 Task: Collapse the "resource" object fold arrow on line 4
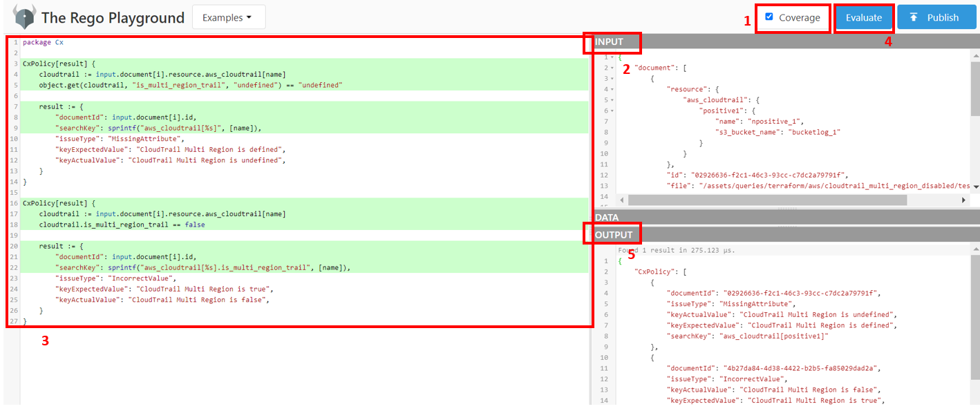(x=611, y=89)
